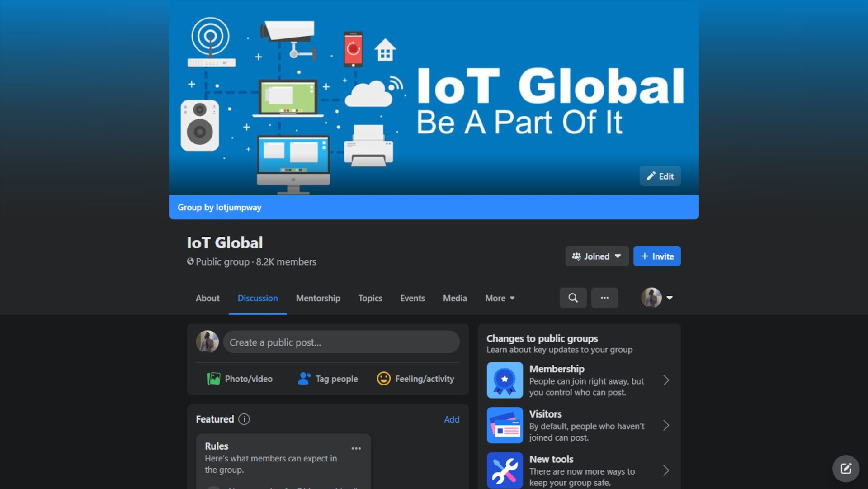Open the Mentorship tab
This screenshot has width=868, height=489.
(x=318, y=298)
